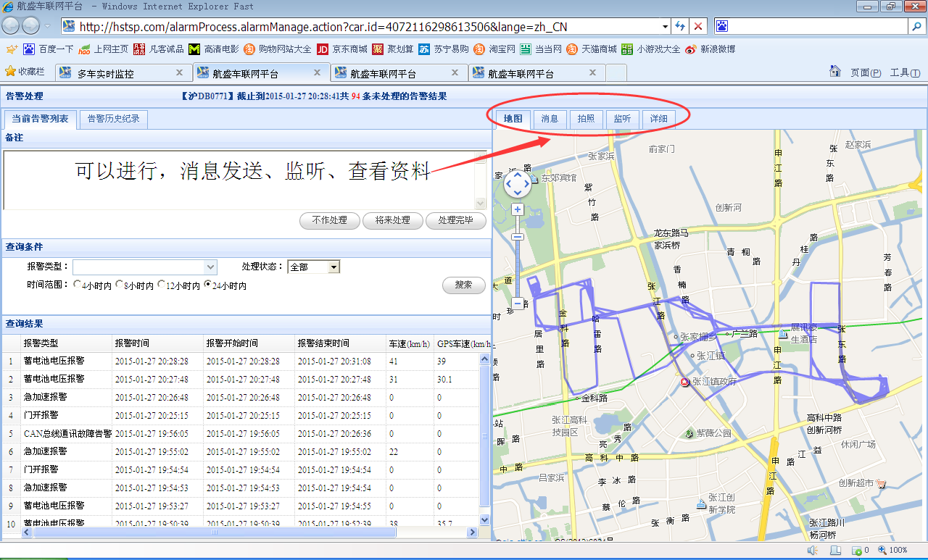Click the 将来处理 button
Screen dimensions: 928x560
pos(393,220)
